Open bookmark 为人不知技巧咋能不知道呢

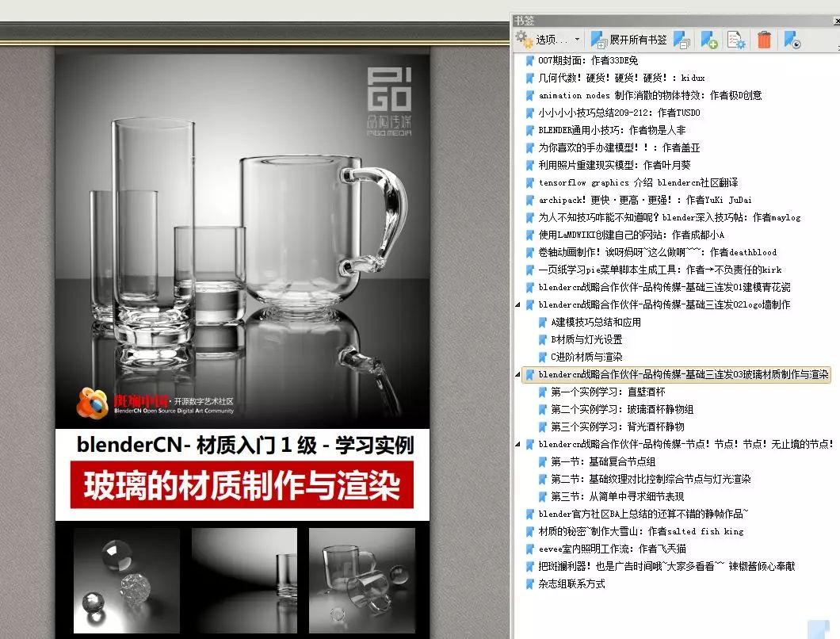coord(669,217)
